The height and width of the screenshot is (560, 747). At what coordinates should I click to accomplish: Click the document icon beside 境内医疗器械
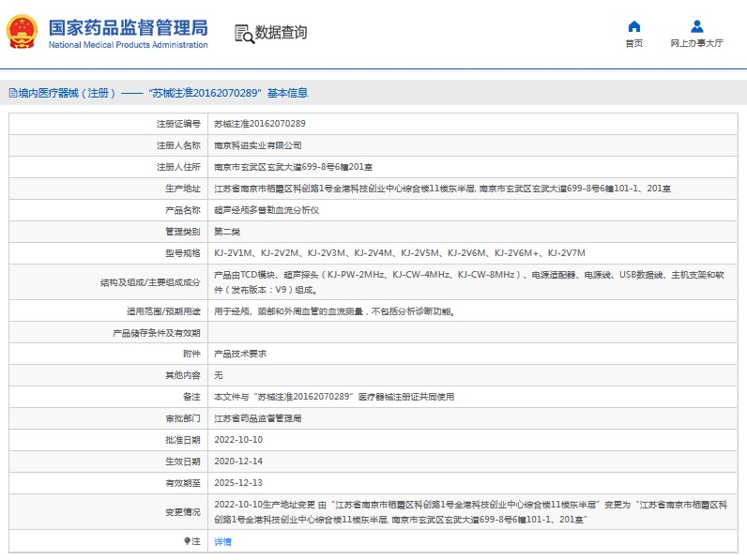(13, 93)
